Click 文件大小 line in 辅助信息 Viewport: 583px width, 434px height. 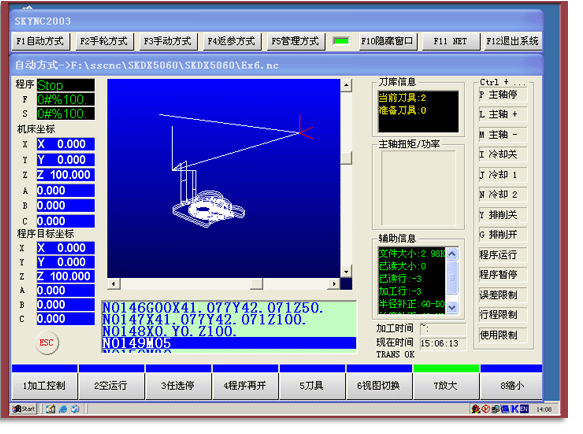(412, 254)
